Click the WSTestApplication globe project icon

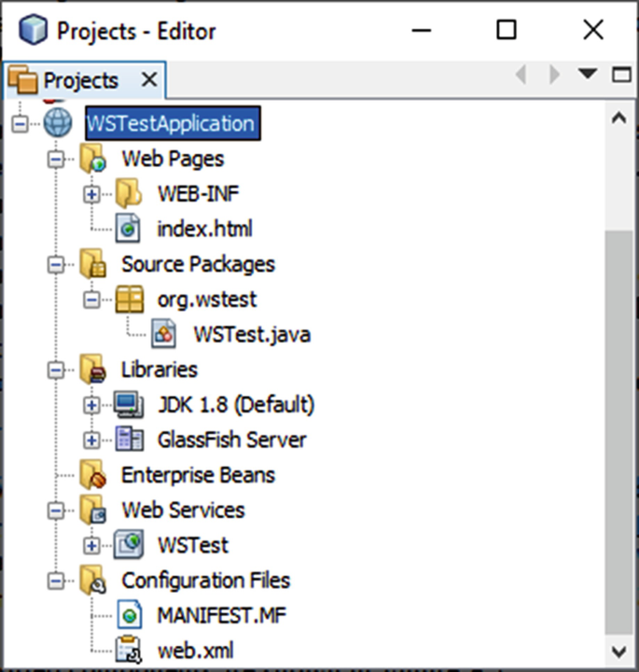[58, 123]
